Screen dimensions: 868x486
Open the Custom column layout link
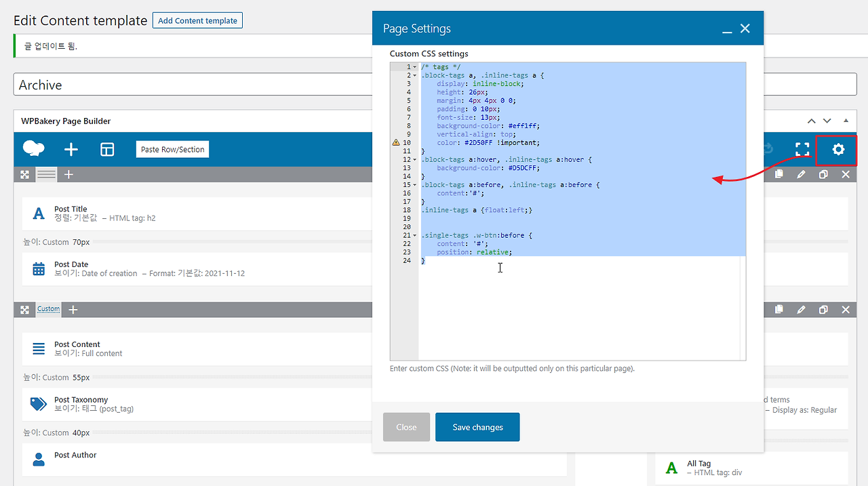[x=48, y=309]
